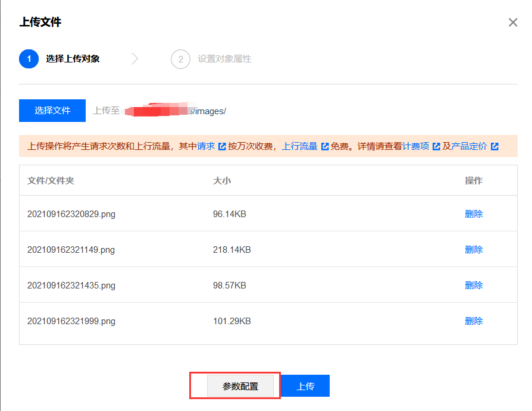Click filename 202109162321999.png

[x=71, y=321]
